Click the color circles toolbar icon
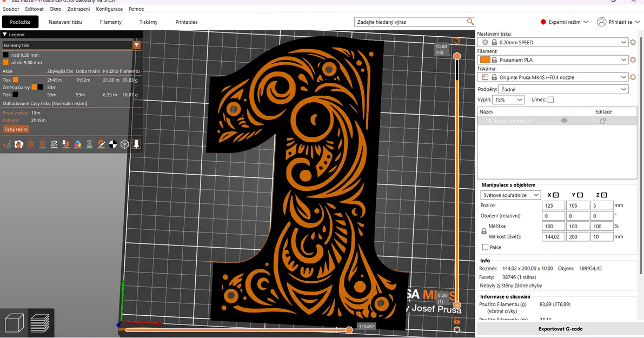This screenshot has height=338, width=644. pos(77,144)
